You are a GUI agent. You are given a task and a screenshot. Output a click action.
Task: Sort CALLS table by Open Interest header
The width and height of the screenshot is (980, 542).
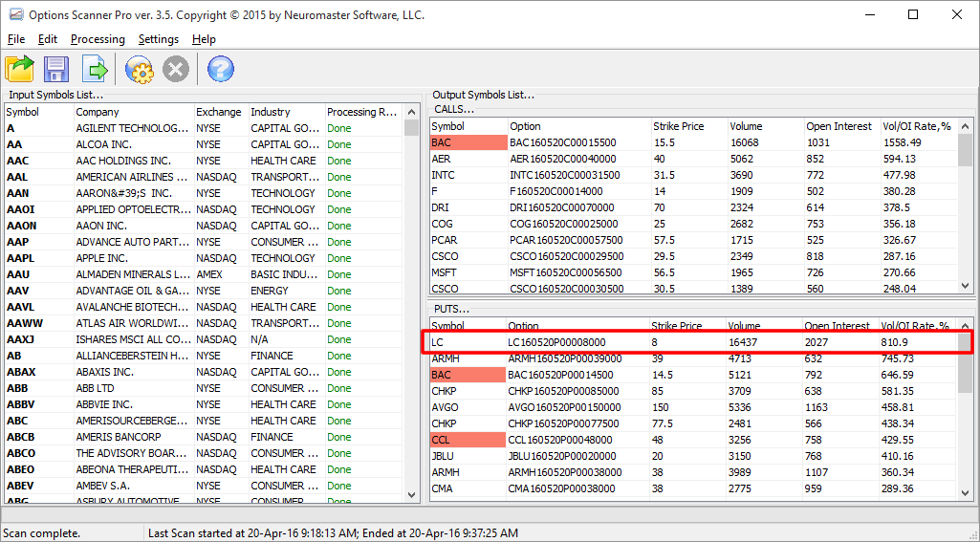pos(841,126)
